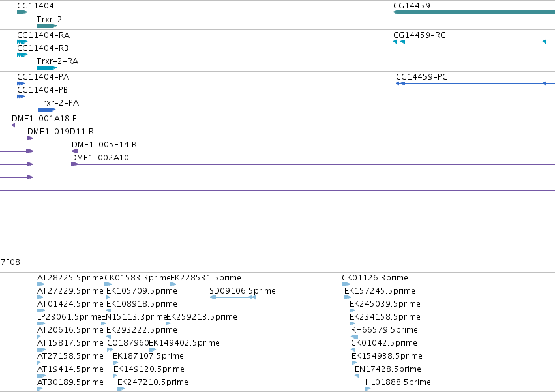Click the SD09106.5prime arrow feature
This screenshot has width=555, height=392.
tap(233, 297)
